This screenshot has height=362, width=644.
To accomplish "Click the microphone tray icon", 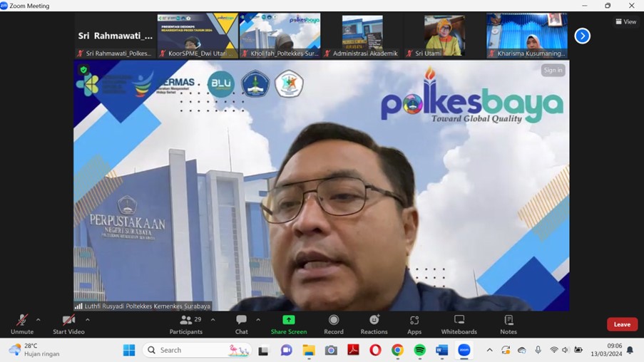I will click(x=538, y=350).
